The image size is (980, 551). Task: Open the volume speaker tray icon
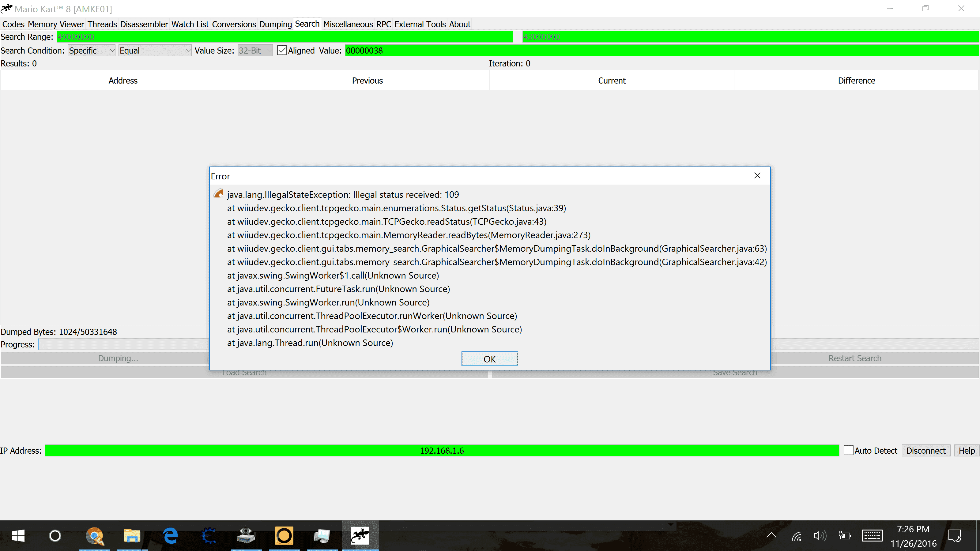[x=820, y=536]
